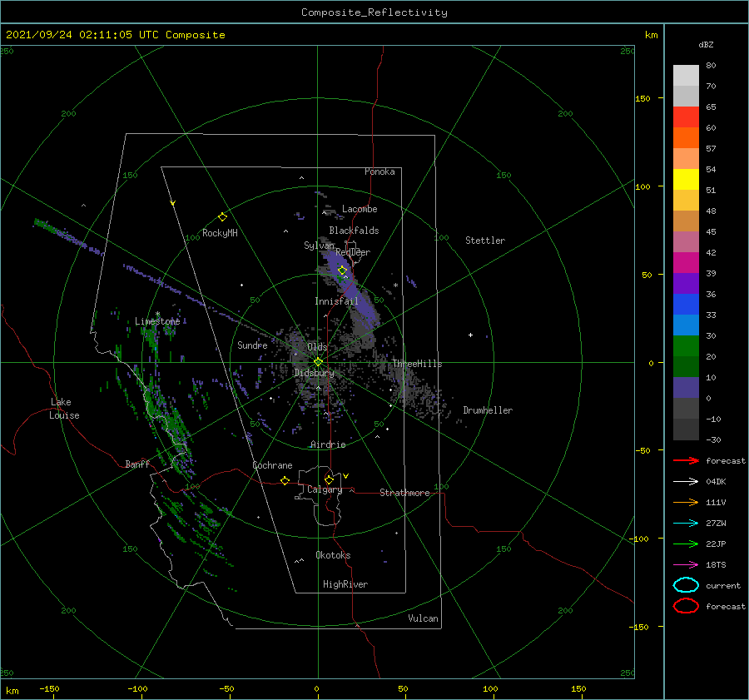Click the yellow diamond marker at RedDeer
This screenshot has width=749, height=700.
click(x=342, y=271)
